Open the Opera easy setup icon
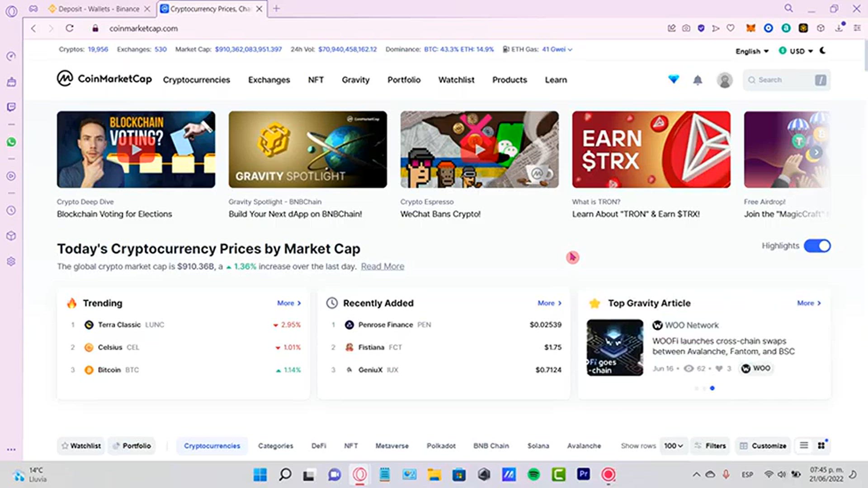The height and width of the screenshot is (488, 868). point(857,28)
